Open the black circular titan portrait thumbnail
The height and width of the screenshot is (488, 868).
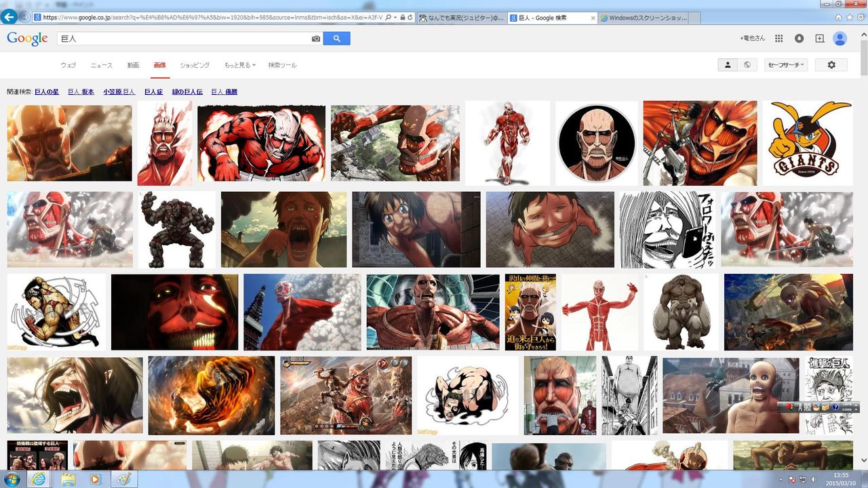pos(597,143)
